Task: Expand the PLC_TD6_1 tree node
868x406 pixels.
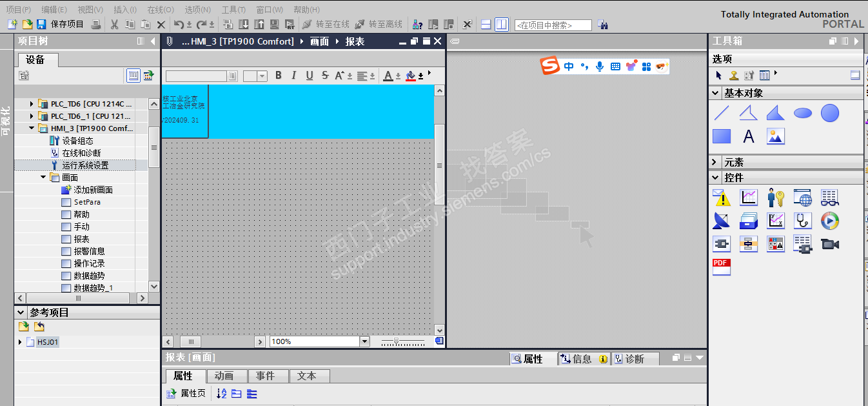Action: (32, 116)
